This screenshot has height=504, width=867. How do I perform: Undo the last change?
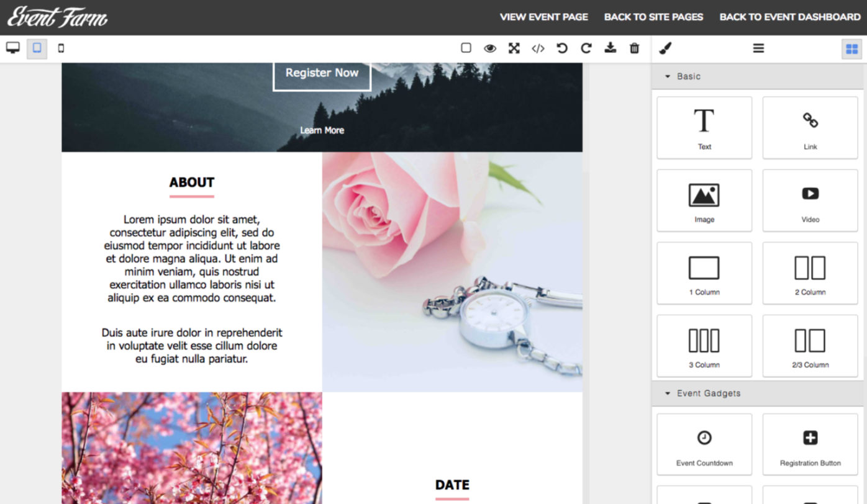point(562,48)
